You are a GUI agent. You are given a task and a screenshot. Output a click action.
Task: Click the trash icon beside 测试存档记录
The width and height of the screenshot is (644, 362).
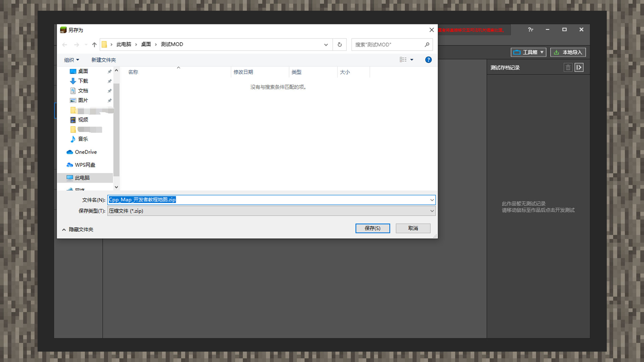(568, 68)
